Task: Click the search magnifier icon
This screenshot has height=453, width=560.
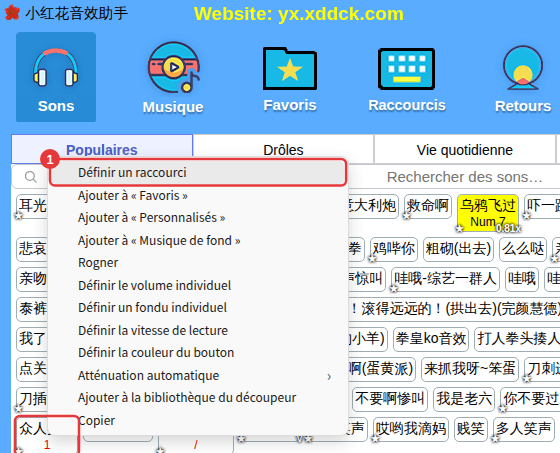Action: [31, 177]
